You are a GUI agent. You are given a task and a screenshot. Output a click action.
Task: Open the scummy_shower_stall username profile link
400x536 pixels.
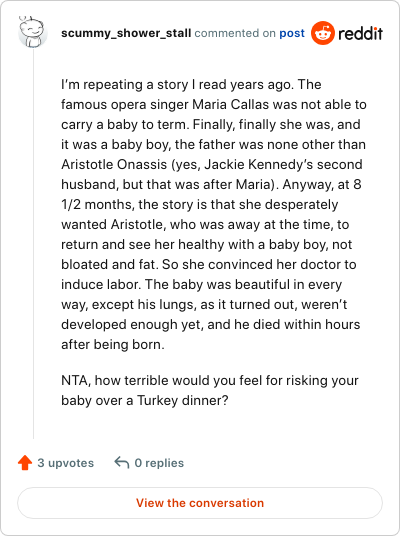pos(126,33)
